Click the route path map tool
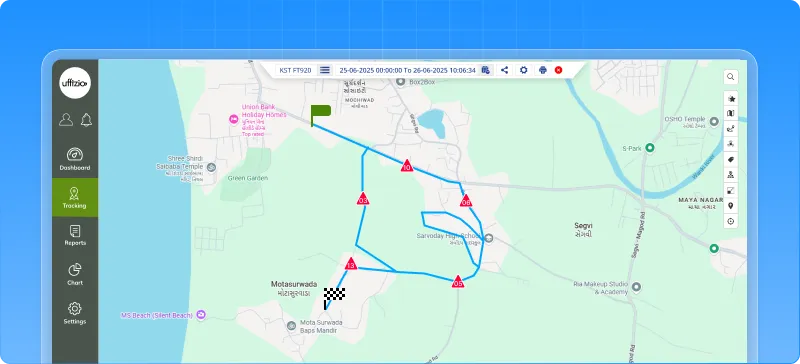The height and width of the screenshot is (364, 800). tap(731, 129)
